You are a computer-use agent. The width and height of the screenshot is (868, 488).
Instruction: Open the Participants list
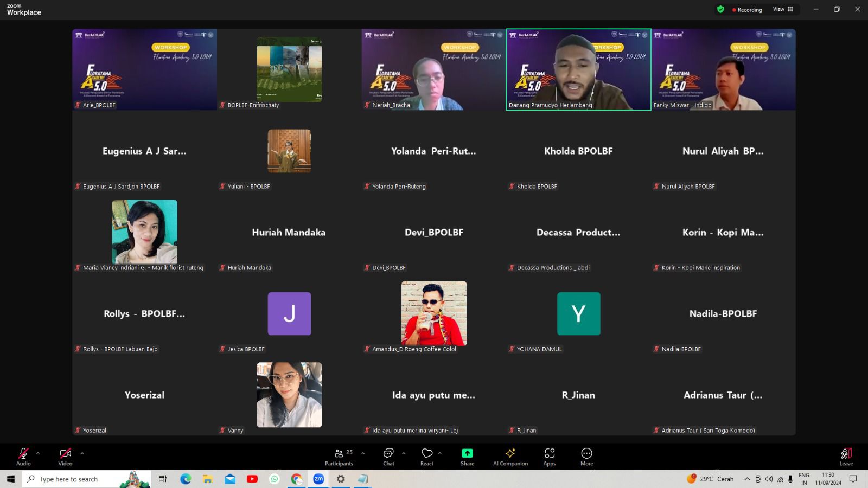339,457
